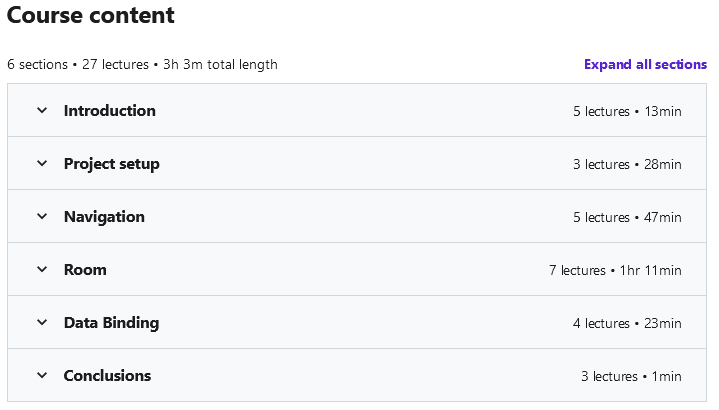The width and height of the screenshot is (719, 410).
Task: Click the chevron icon beside Introduction
Action: point(42,111)
